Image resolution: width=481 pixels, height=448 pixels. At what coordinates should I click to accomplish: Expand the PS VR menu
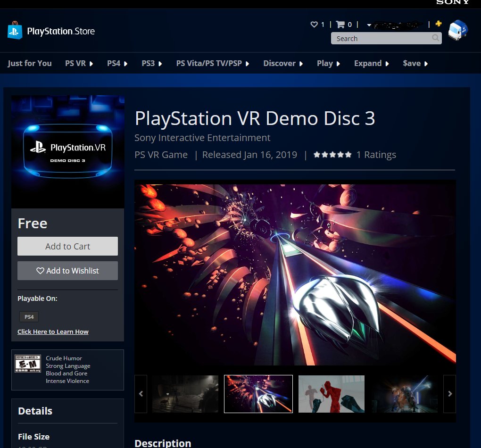(x=79, y=63)
